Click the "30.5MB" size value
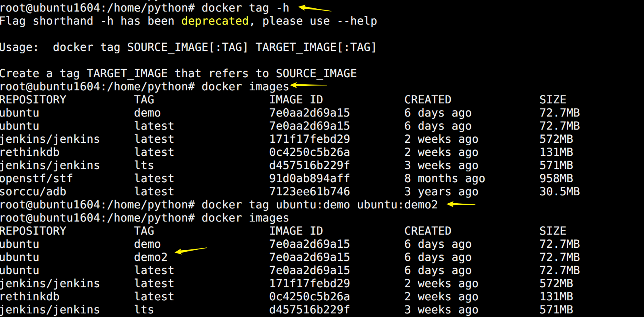The height and width of the screenshot is (317, 644). coord(560,192)
